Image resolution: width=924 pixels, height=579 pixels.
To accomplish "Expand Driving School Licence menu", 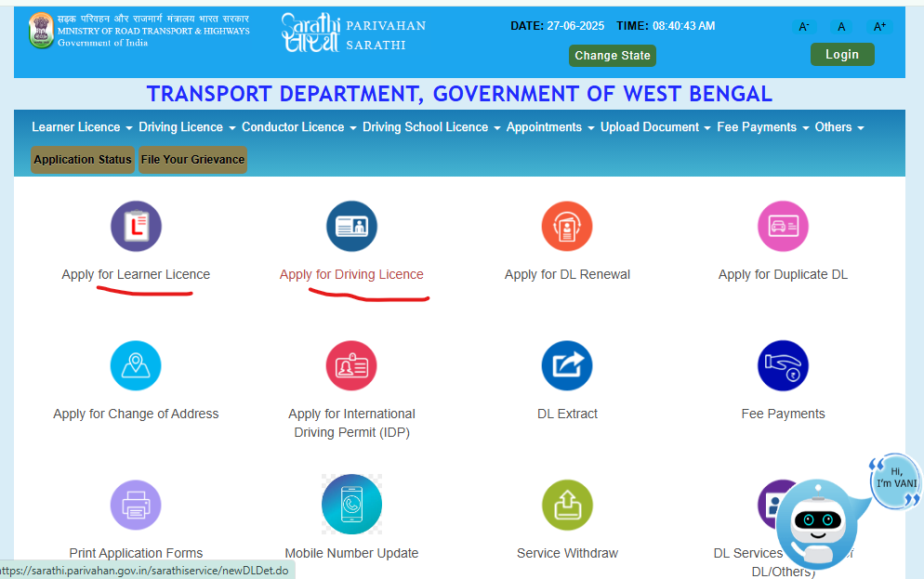I will coord(431,127).
